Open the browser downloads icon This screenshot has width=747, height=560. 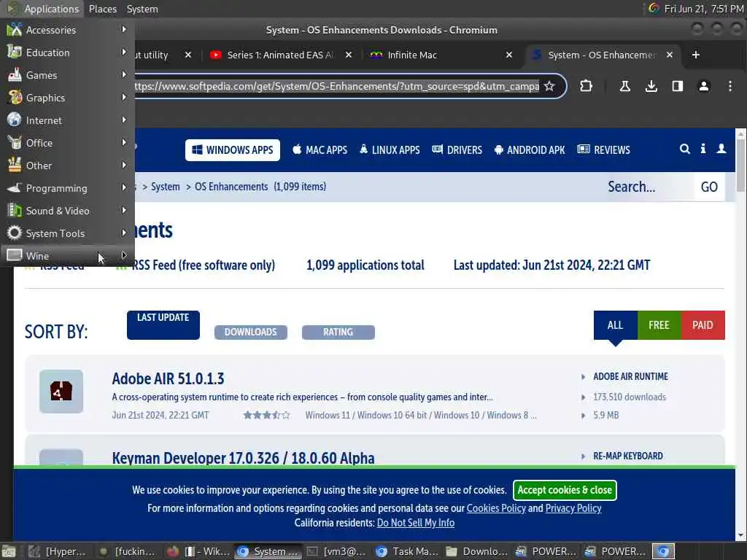pyautogui.click(x=651, y=86)
